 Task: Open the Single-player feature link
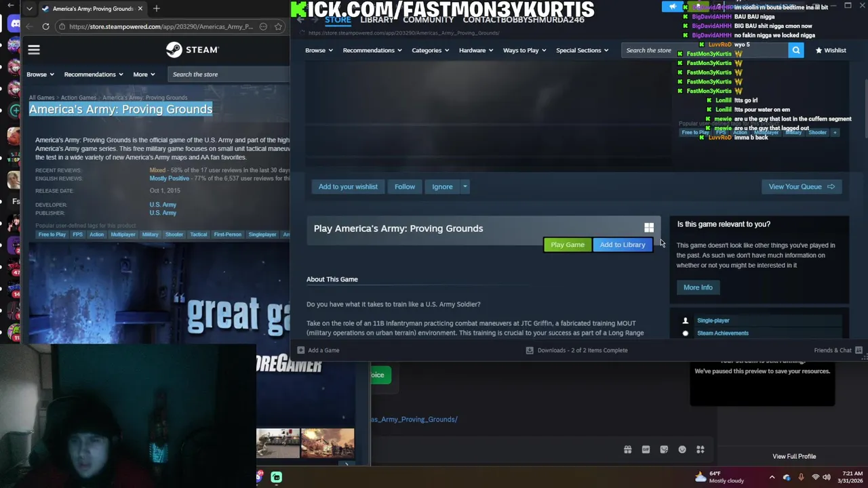[x=713, y=321]
